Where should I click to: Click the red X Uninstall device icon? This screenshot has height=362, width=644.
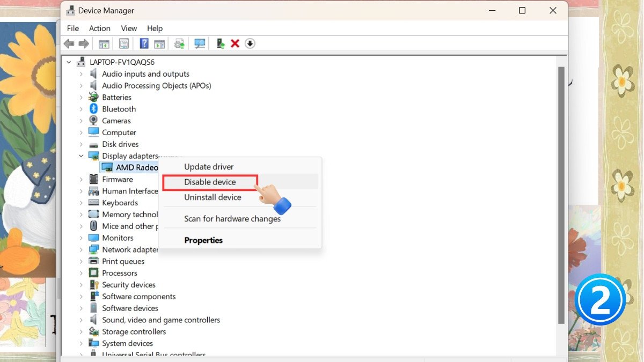[x=235, y=43]
